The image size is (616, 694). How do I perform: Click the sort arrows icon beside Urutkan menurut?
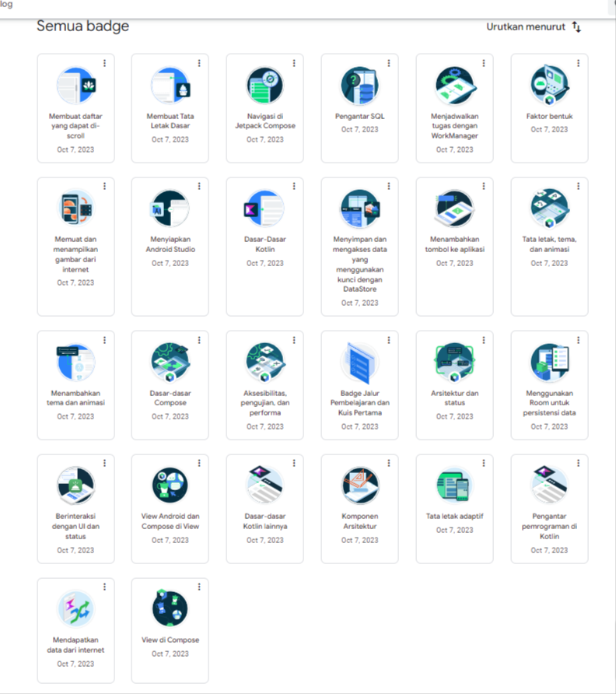click(x=576, y=27)
